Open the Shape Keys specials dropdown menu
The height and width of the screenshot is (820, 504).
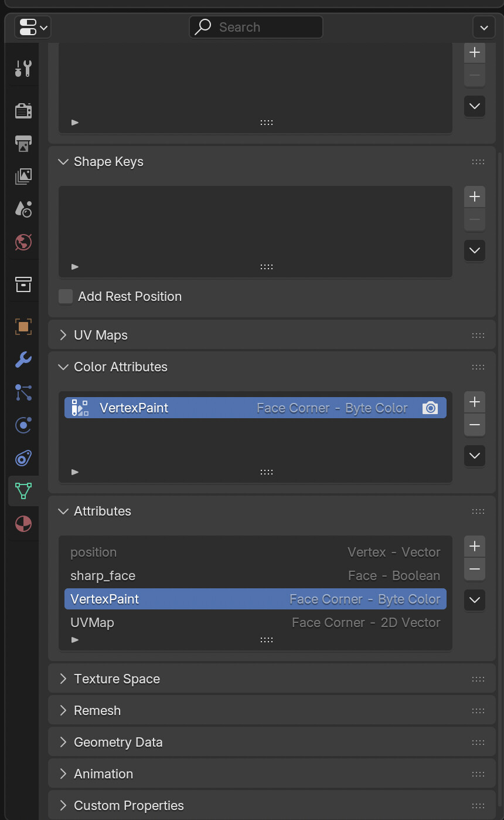point(475,250)
